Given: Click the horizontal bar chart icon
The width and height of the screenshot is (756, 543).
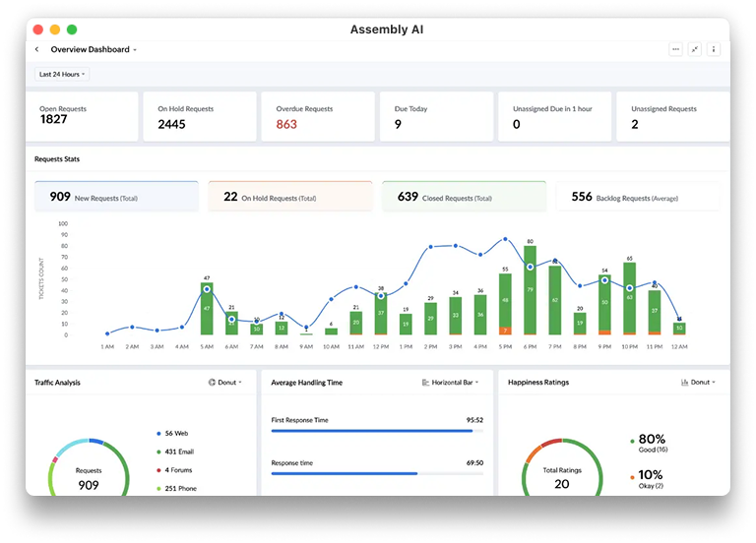Looking at the screenshot, I should pyautogui.click(x=425, y=382).
